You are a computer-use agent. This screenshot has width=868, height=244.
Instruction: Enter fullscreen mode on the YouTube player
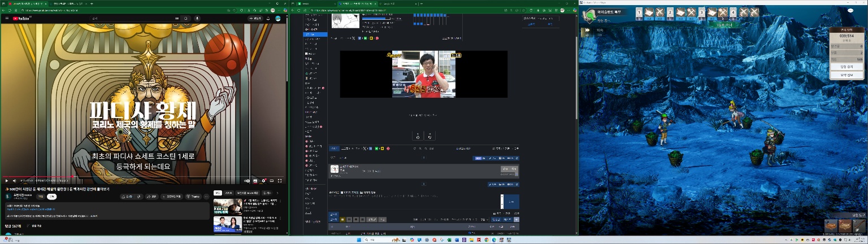pos(280,181)
